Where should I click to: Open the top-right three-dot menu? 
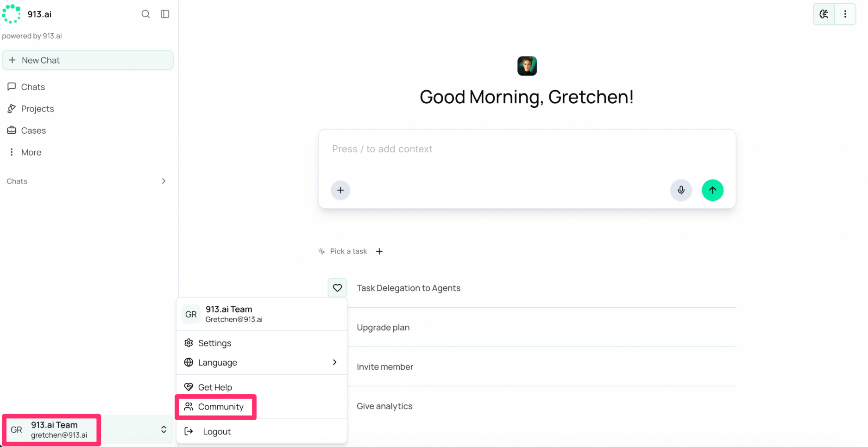pyautogui.click(x=845, y=14)
